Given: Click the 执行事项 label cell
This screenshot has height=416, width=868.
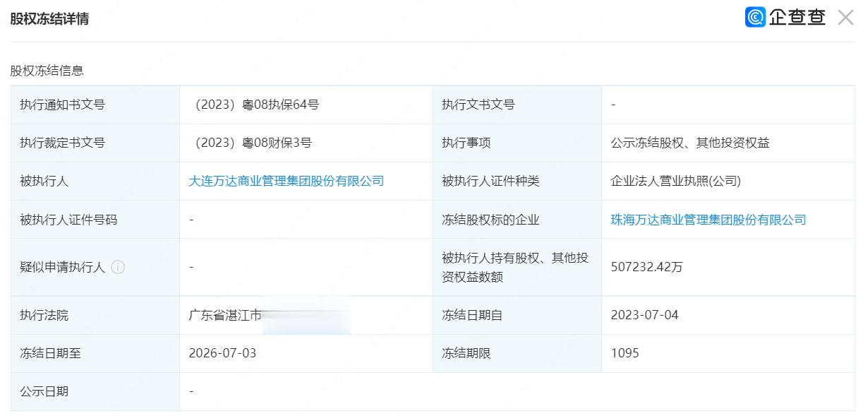Looking at the screenshot, I should 517,143.
